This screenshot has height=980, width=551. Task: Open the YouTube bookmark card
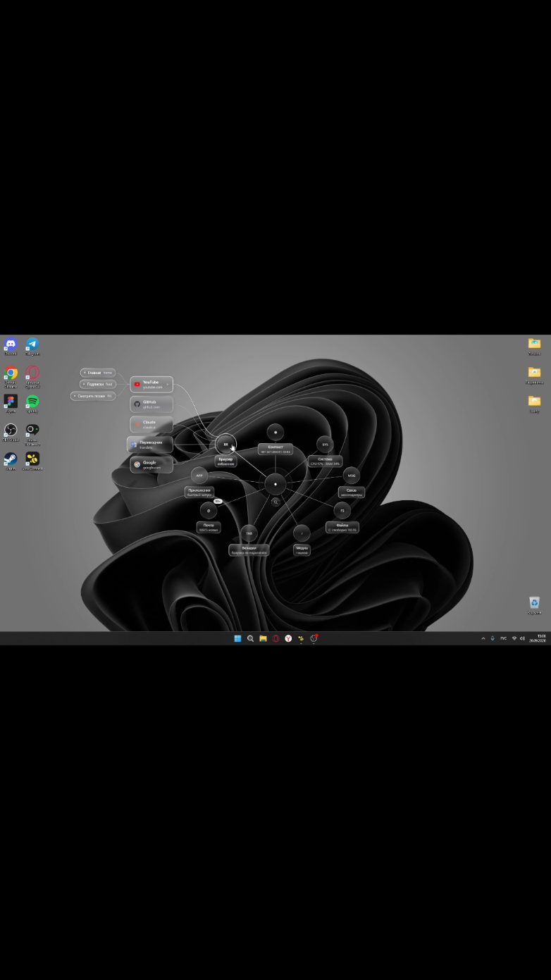151,385
